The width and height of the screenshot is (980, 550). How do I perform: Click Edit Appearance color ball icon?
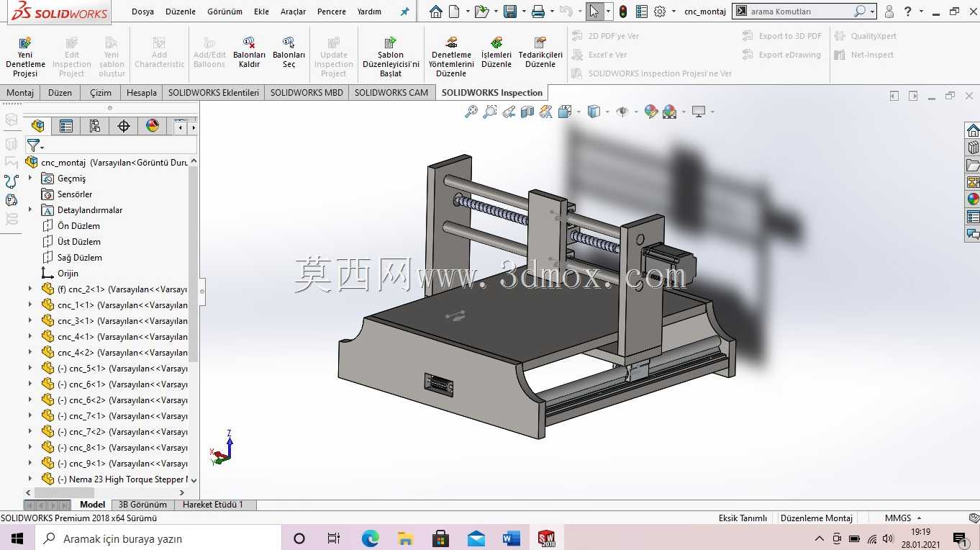(650, 112)
